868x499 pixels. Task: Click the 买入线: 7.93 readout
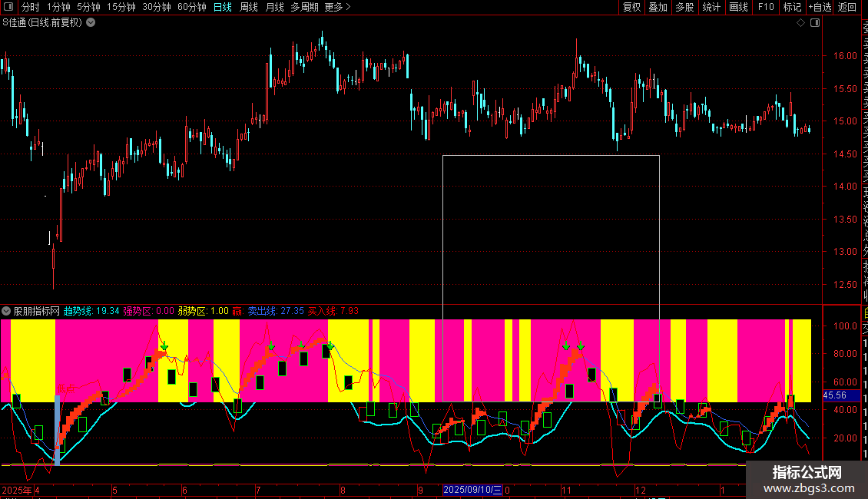(333, 311)
